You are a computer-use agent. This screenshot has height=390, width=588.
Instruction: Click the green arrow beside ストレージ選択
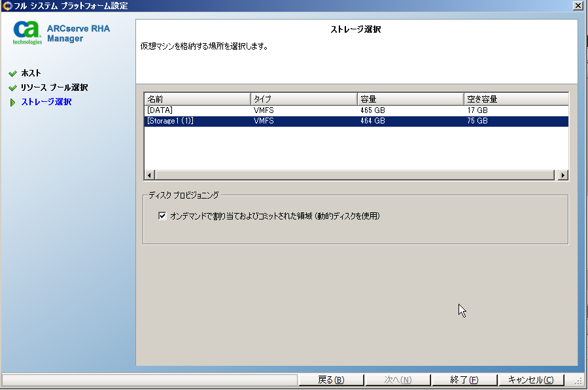(x=12, y=103)
